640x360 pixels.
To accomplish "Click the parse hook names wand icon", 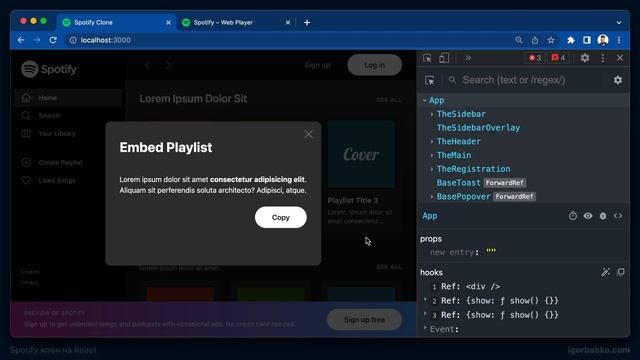I will click(605, 272).
